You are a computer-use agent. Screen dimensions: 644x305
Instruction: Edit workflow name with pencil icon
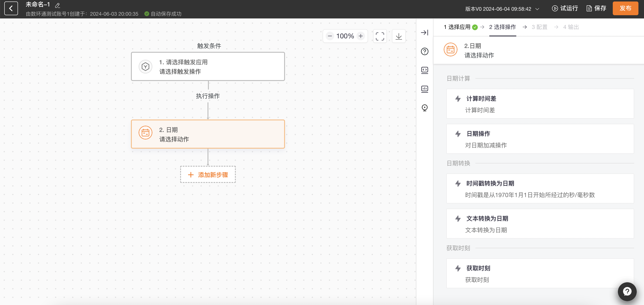click(58, 6)
